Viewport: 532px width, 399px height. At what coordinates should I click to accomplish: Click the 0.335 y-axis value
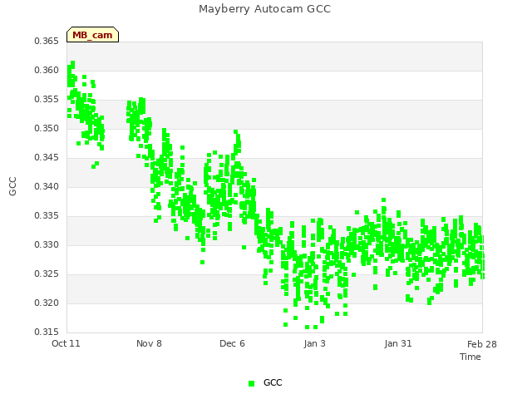47,216
